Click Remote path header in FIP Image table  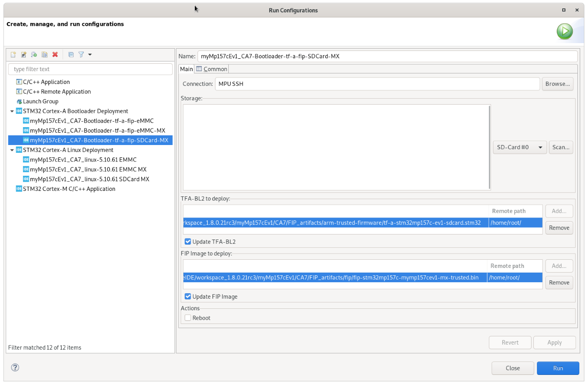click(x=507, y=266)
